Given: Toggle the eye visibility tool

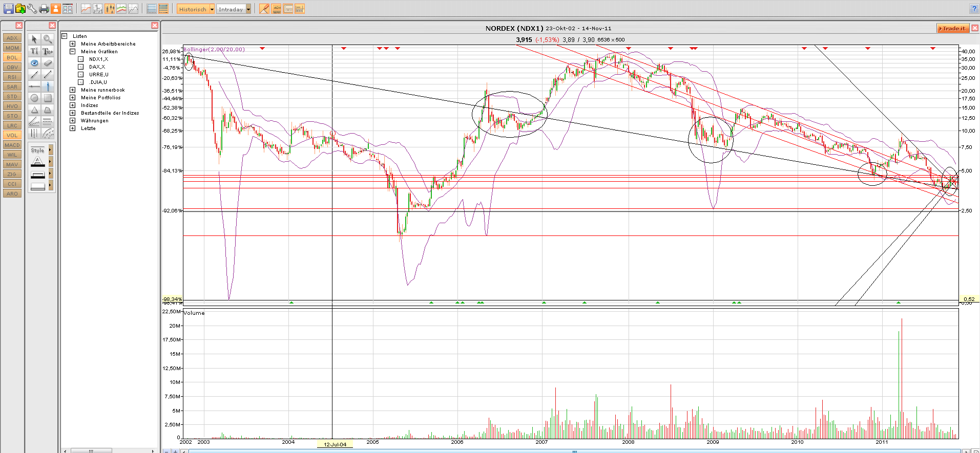Looking at the screenshot, I should pos(34,63).
